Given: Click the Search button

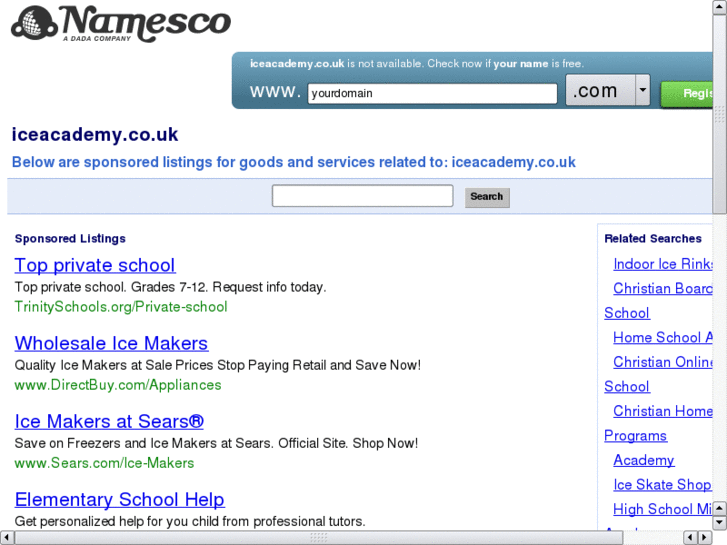Looking at the screenshot, I should tap(487, 197).
